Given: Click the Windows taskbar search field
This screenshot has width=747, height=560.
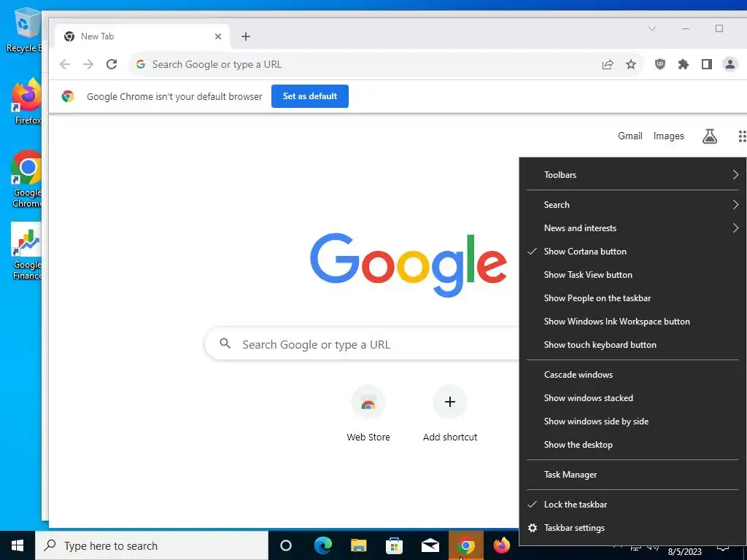Looking at the screenshot, I should coord(152,545).
